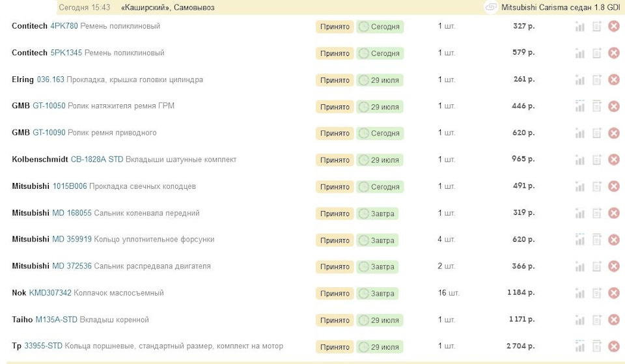Click the "Завтра" delivery badge for MD 359919
This screenshot has width=625, height=364.
click(377, 240)
